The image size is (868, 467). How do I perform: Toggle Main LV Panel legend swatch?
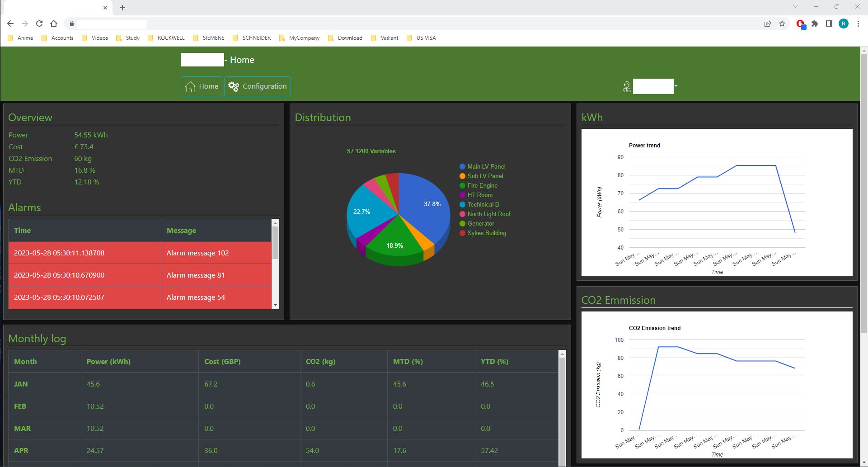pos(462,167)
